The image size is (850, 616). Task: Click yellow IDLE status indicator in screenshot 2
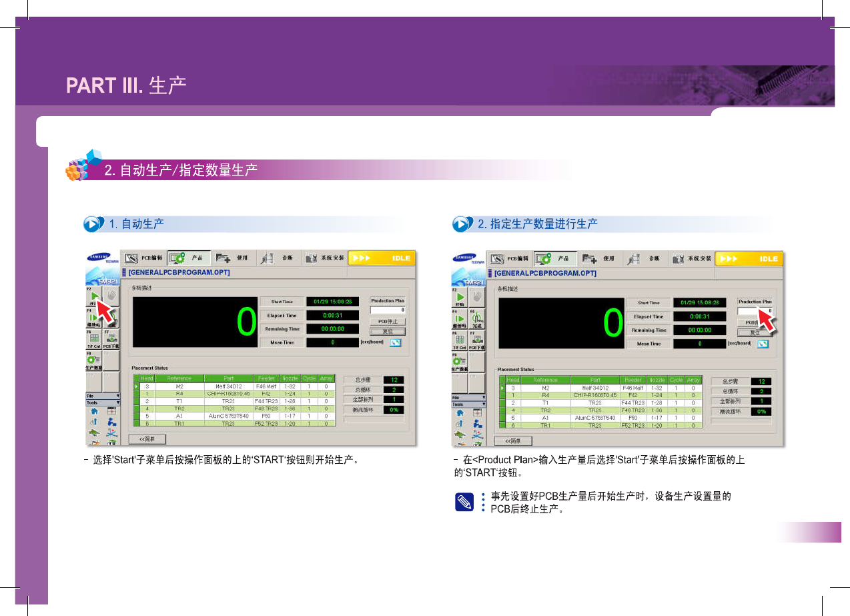click(749, 258)
